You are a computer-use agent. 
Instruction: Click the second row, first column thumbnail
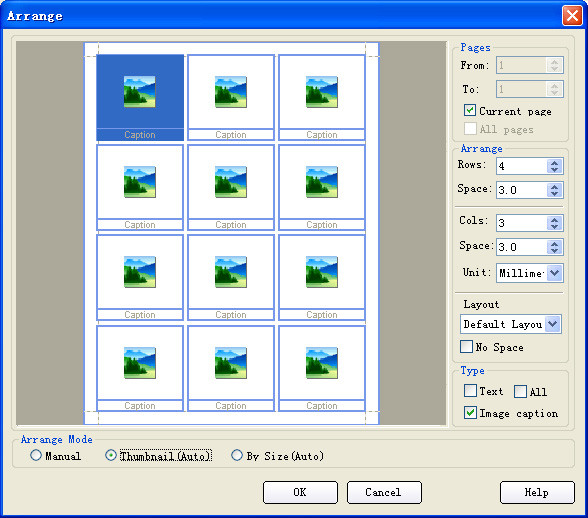(140, 182)
